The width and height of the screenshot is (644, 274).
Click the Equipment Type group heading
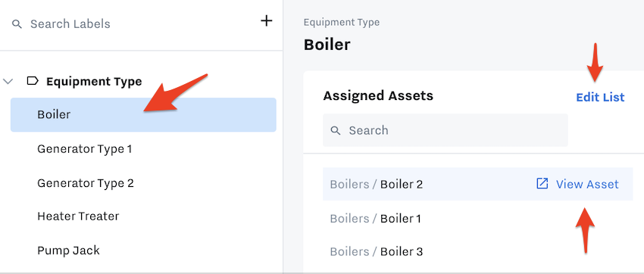(x=94, y=81)
